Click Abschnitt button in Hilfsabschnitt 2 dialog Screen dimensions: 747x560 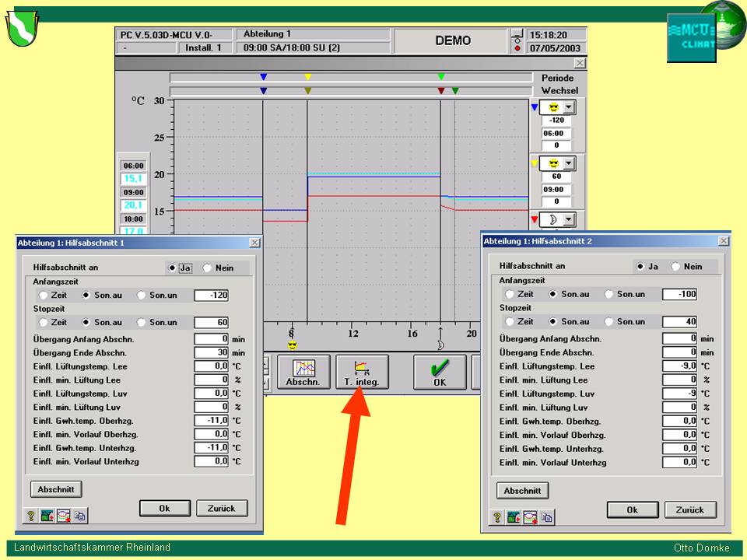(522, 491)
